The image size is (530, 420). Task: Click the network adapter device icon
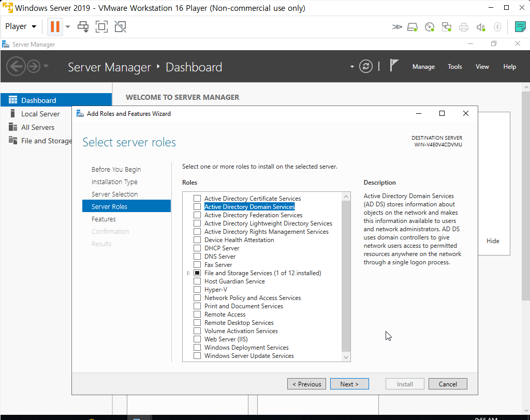(x=447, y=27)
